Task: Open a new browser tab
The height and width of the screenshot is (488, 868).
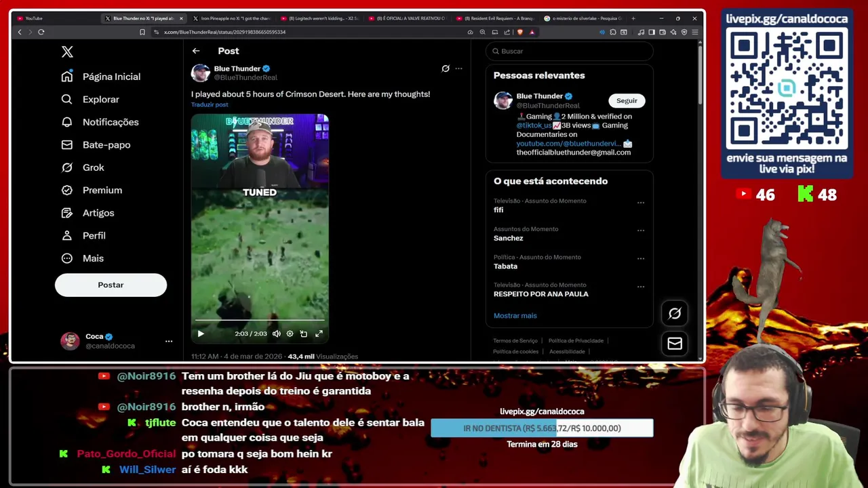Action: click(x=633, y=18)
